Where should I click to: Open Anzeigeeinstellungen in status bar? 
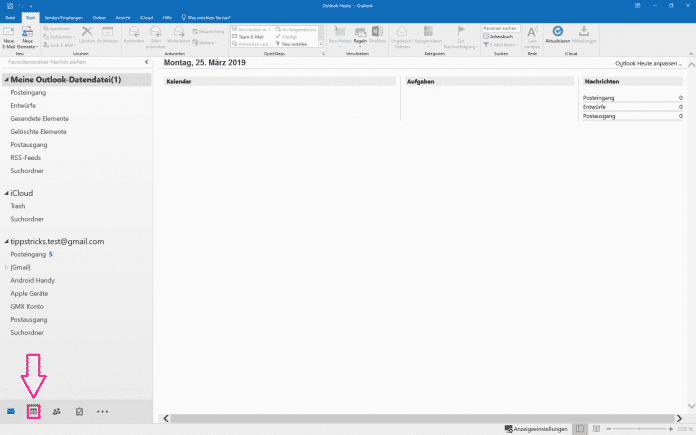pos(538,428)
